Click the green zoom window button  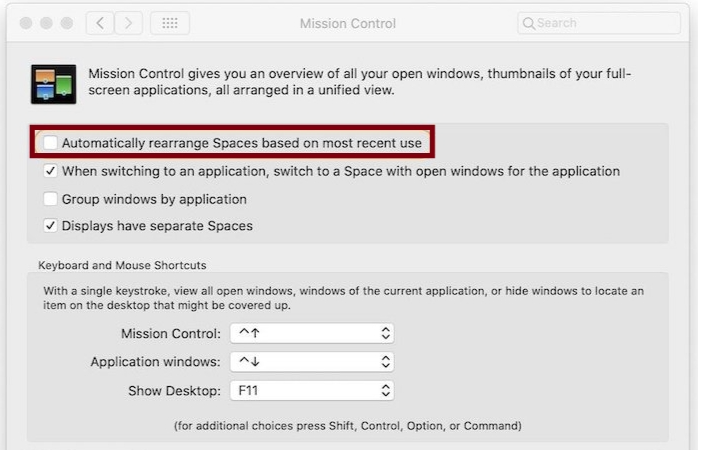point(67,23)
